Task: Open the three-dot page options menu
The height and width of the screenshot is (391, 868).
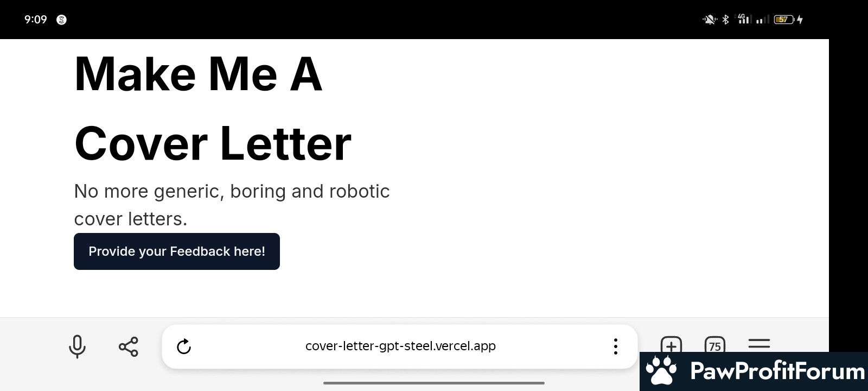Action: tap(615, 346)
